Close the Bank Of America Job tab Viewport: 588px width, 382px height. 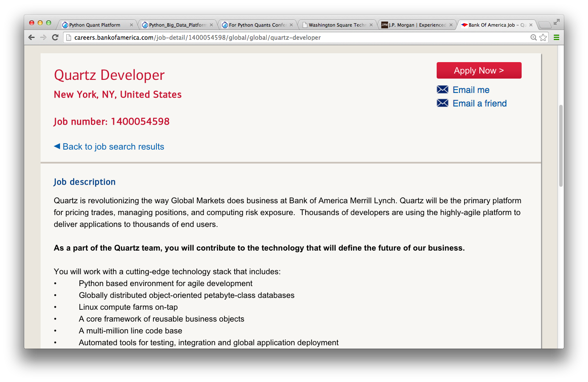click(531, 25)
